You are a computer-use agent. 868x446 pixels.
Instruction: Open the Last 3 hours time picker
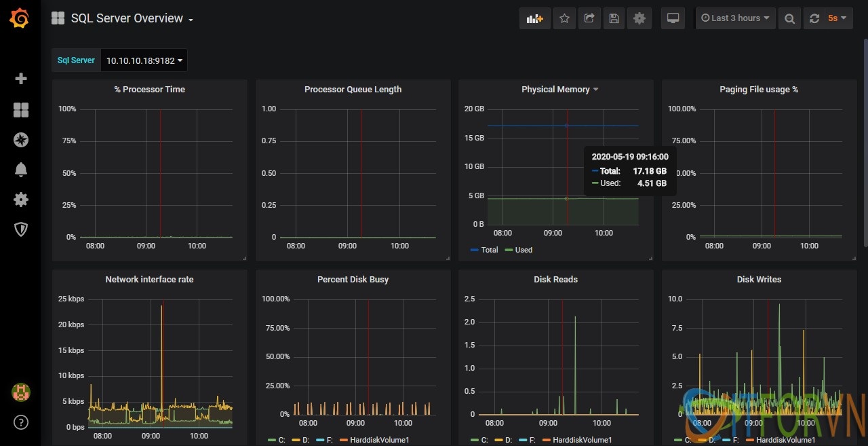tap(736, 18)
